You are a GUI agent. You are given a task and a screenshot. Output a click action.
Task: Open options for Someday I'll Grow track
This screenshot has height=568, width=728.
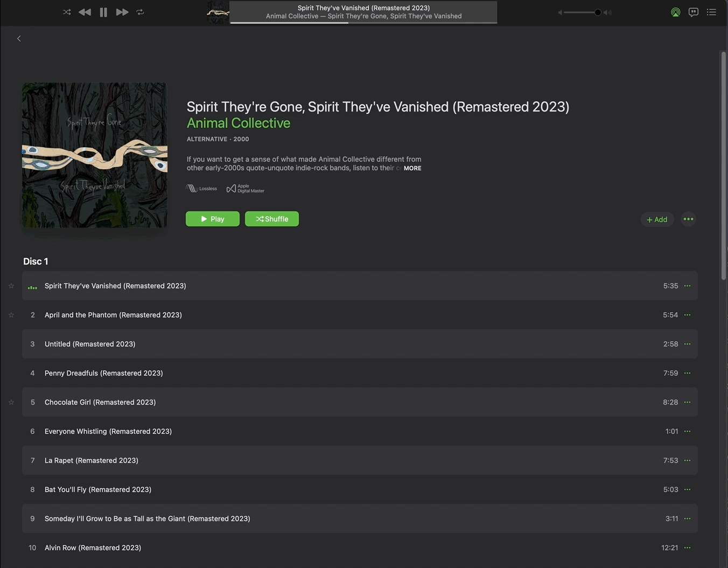coord(687,518)
